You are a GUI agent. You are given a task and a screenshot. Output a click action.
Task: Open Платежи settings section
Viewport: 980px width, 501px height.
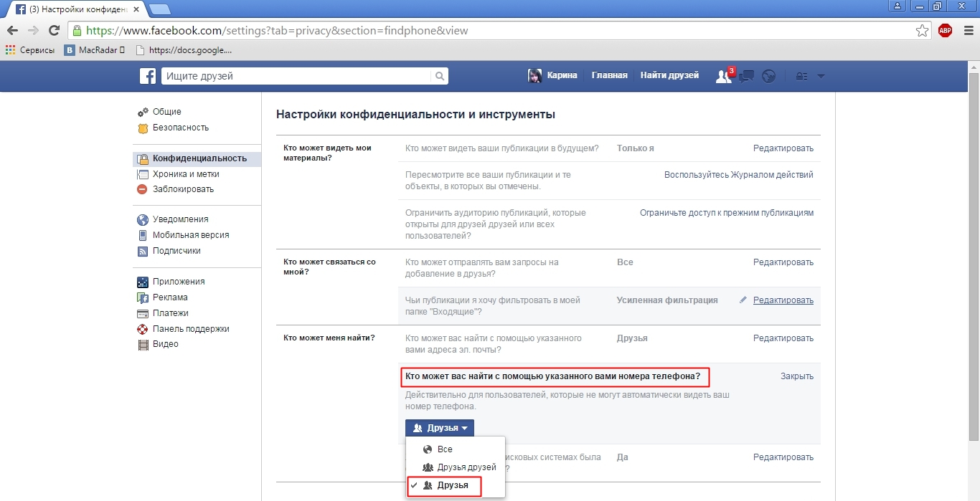(x=171, y=313)
